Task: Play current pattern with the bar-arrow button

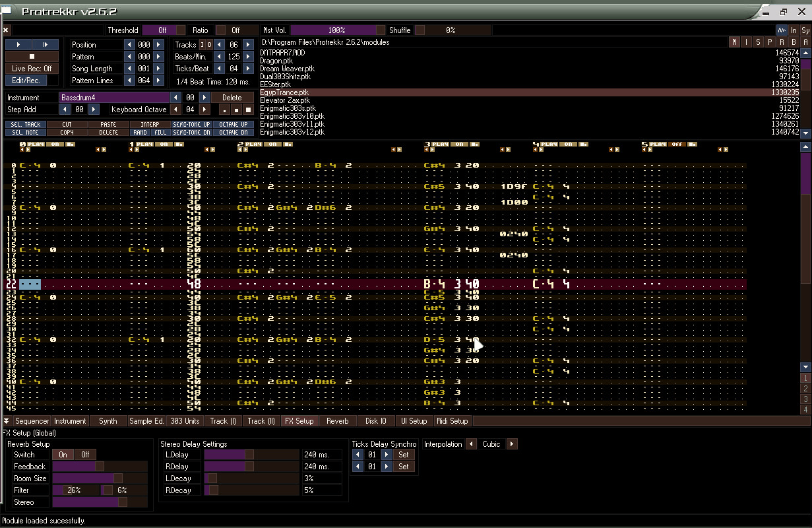Action: click(46, 44)
